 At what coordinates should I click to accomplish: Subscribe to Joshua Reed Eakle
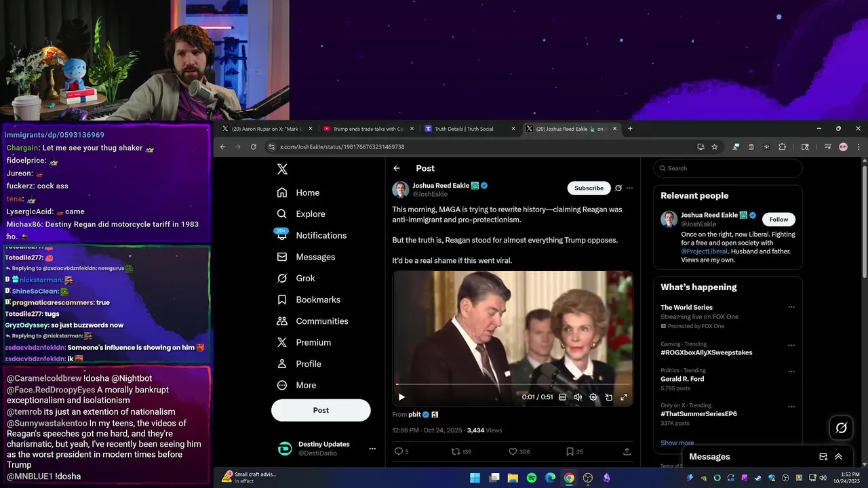589,188
